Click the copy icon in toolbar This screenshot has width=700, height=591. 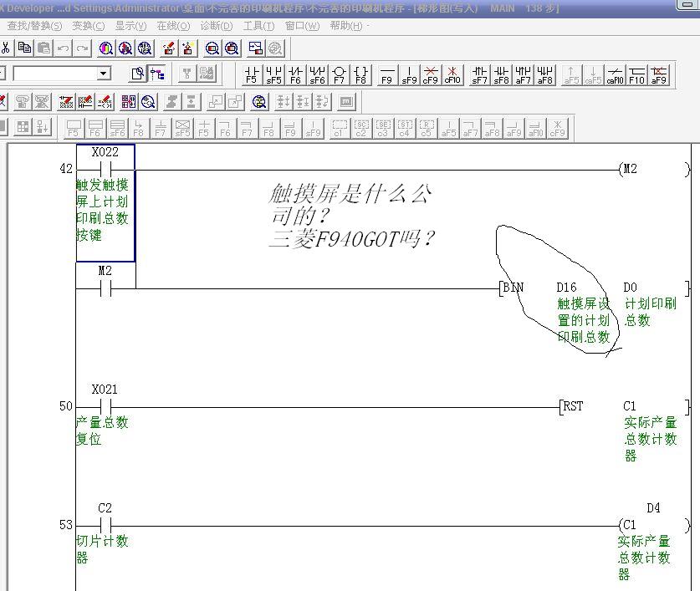point(25,48)
